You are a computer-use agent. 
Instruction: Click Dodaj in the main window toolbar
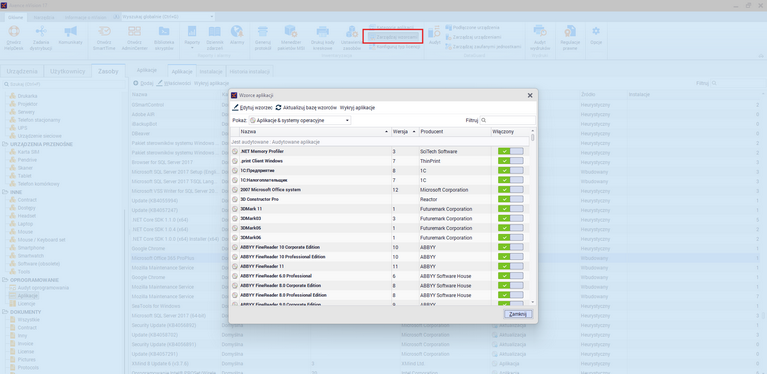tap(143, 84)
